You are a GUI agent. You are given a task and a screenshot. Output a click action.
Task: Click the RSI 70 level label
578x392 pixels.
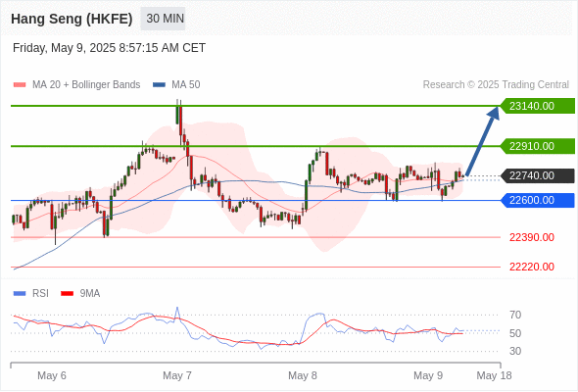(515, 315)
